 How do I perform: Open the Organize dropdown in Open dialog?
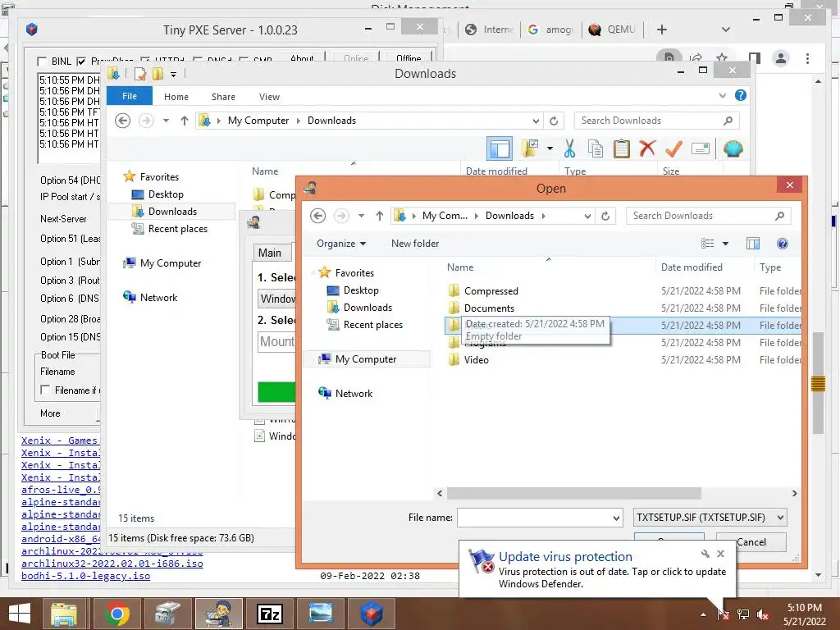pyautogui.click(x=341, y=244)
